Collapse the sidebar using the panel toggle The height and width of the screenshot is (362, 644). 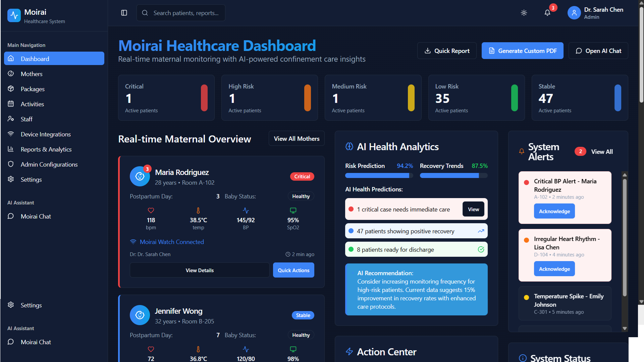click(124, 13)
